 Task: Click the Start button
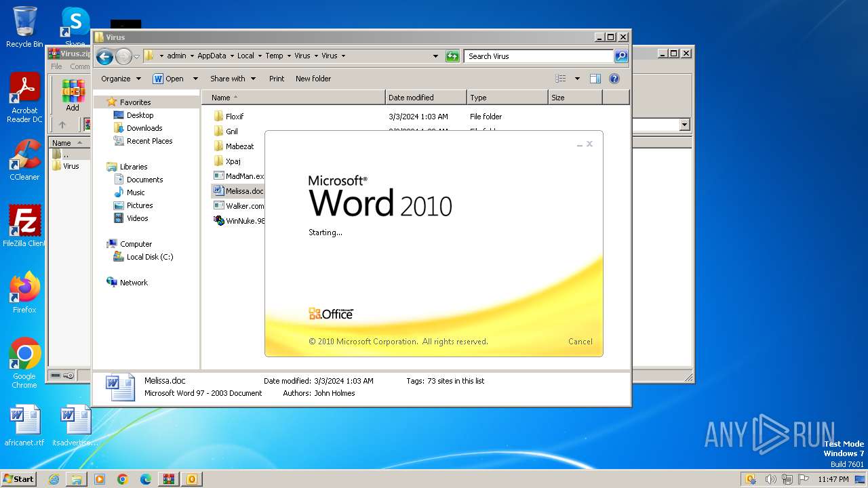pos(19,479)
